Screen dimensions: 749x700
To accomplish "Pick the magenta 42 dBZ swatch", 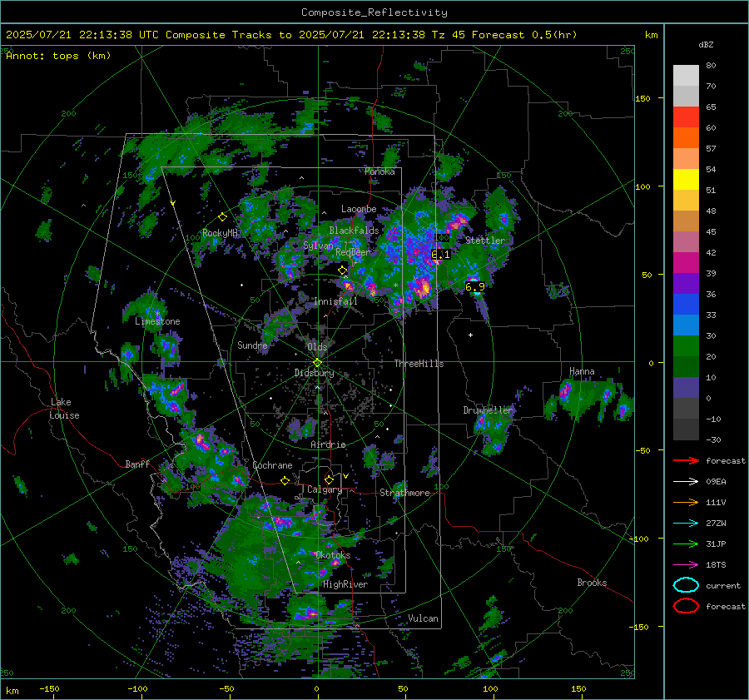I will coord(686,262).
